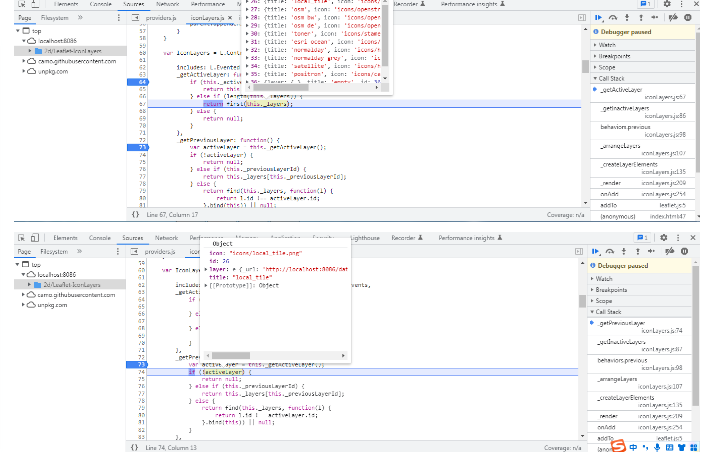
Task: Step out of function in top DevTools
Action: click(641, 18)
